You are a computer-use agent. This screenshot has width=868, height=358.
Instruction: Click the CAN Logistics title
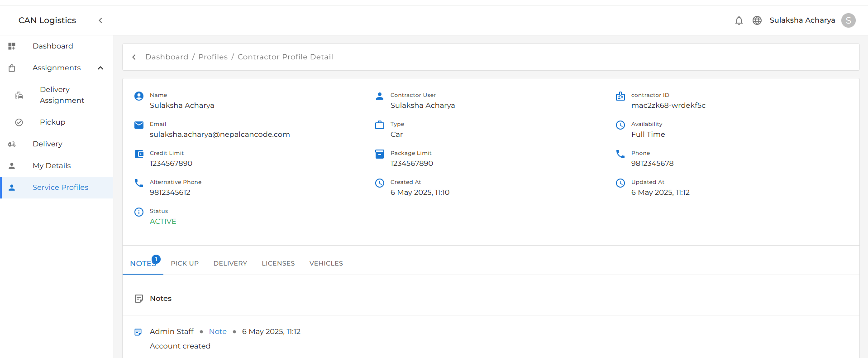47,20
